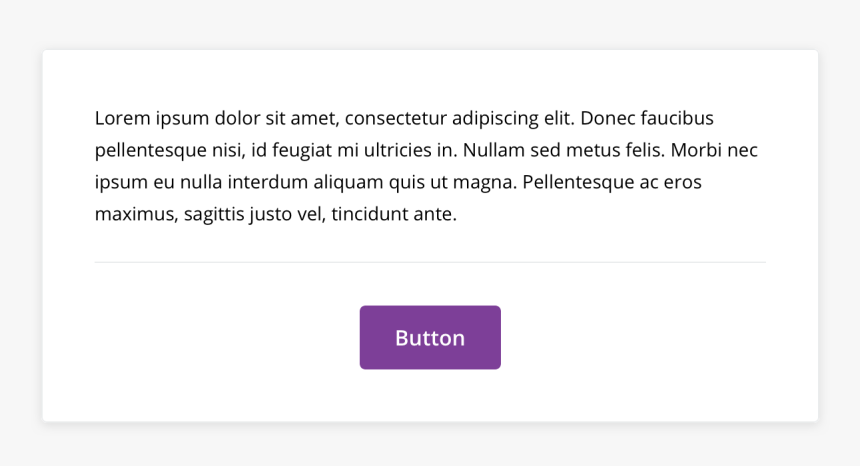The image size is (860, 466).
Task: Click the word "adipiscing" in the first line
Action: click(x=495, y=119)
